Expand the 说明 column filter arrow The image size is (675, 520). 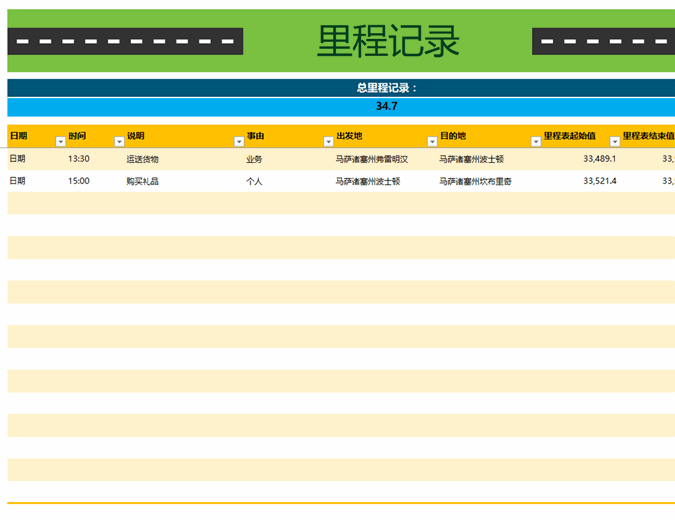point(239,142)
